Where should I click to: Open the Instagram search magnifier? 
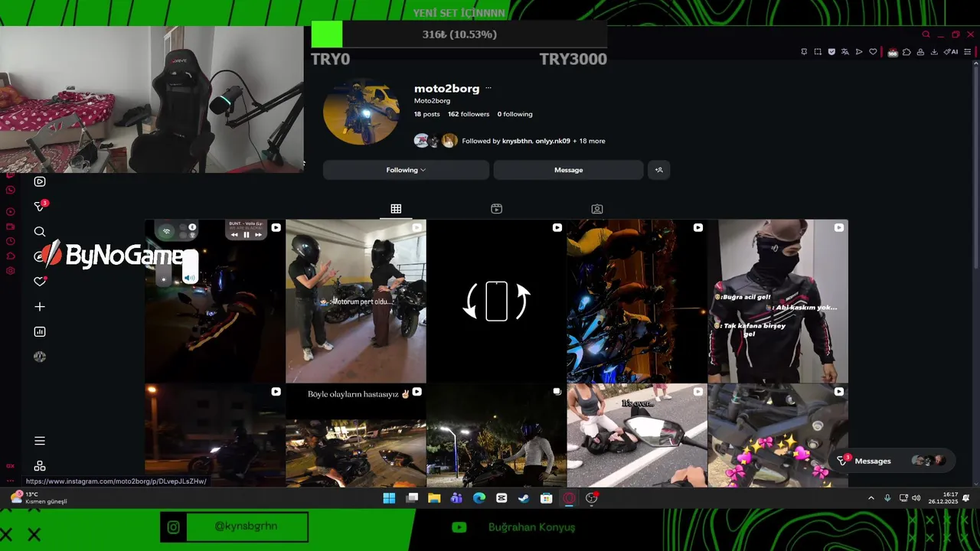[x=40, y=232]
